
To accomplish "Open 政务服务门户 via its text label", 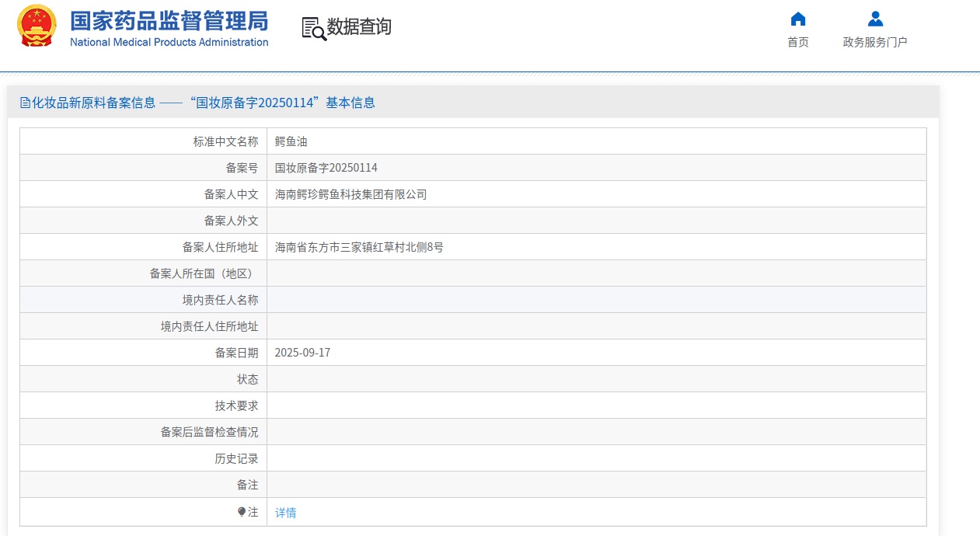I will (x=875, y=42).
